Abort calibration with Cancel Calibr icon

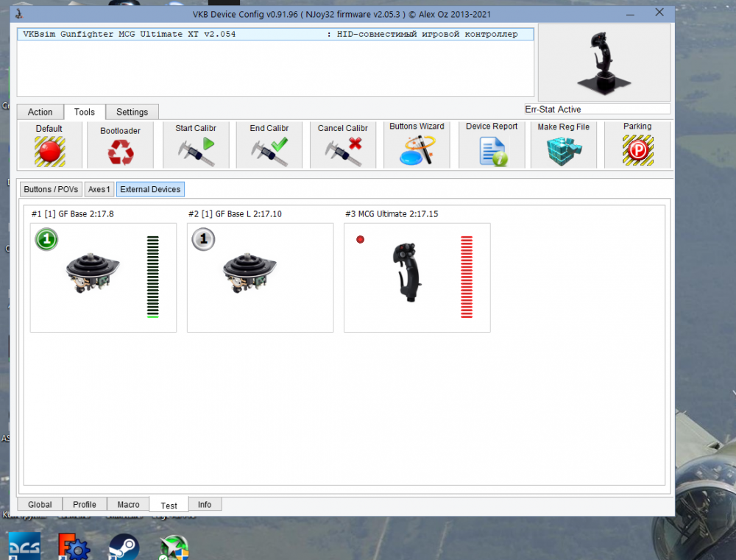tap(343, 152)
